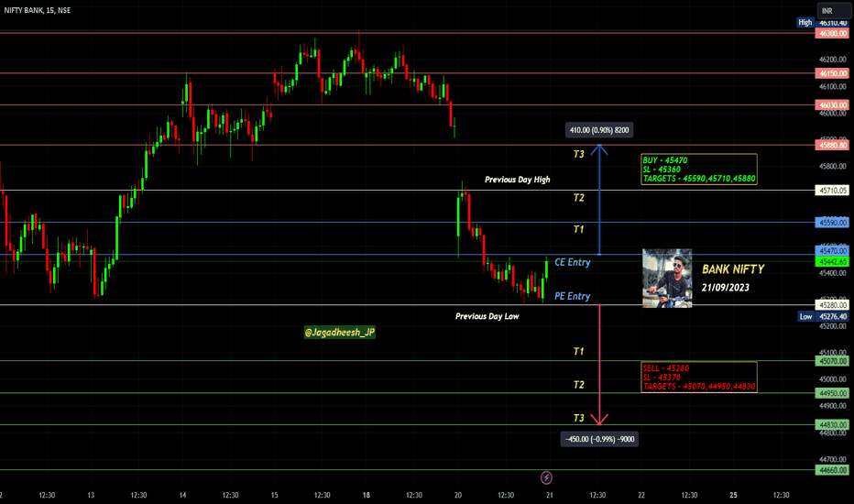Click the profile photo thumbnail
Image resolution: width=854 pixels, height=504 pixels.
point(667,279)
